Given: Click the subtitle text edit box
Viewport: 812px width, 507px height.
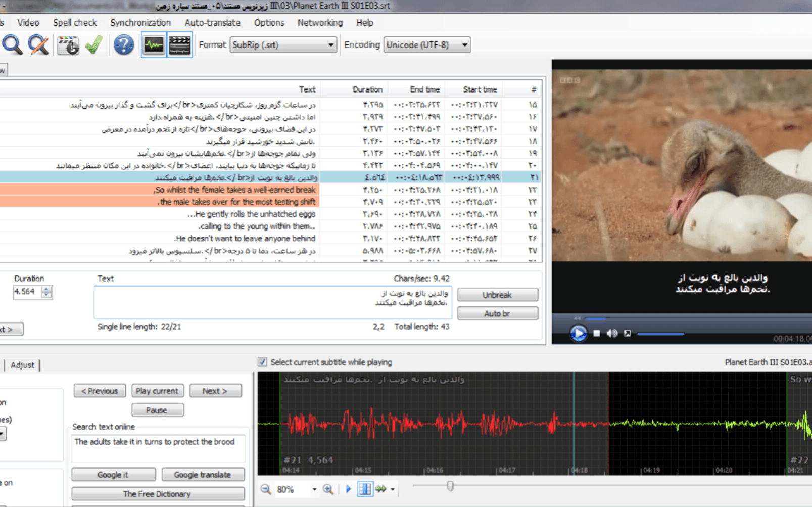Looking at the screenshot, I should 273,302.
